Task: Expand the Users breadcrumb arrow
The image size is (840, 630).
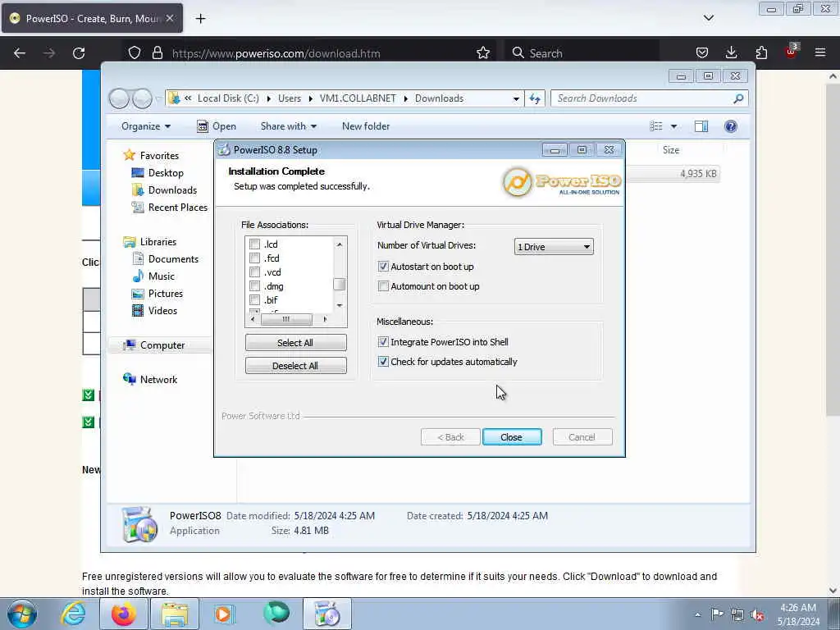Action: (310, 98)
